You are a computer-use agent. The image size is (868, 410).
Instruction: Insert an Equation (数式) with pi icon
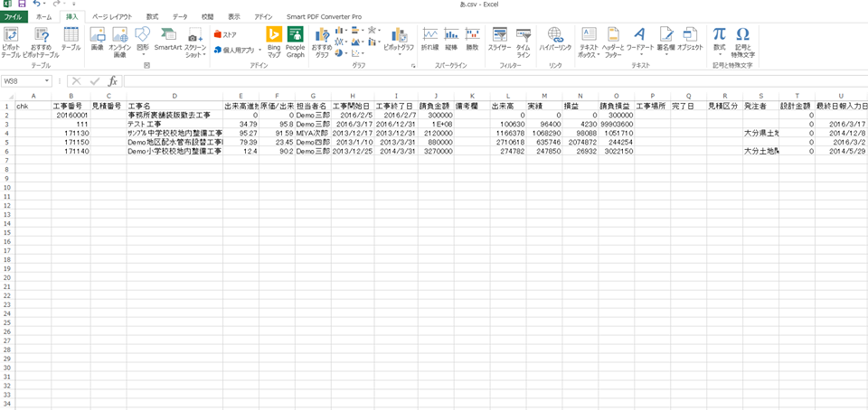719,42
